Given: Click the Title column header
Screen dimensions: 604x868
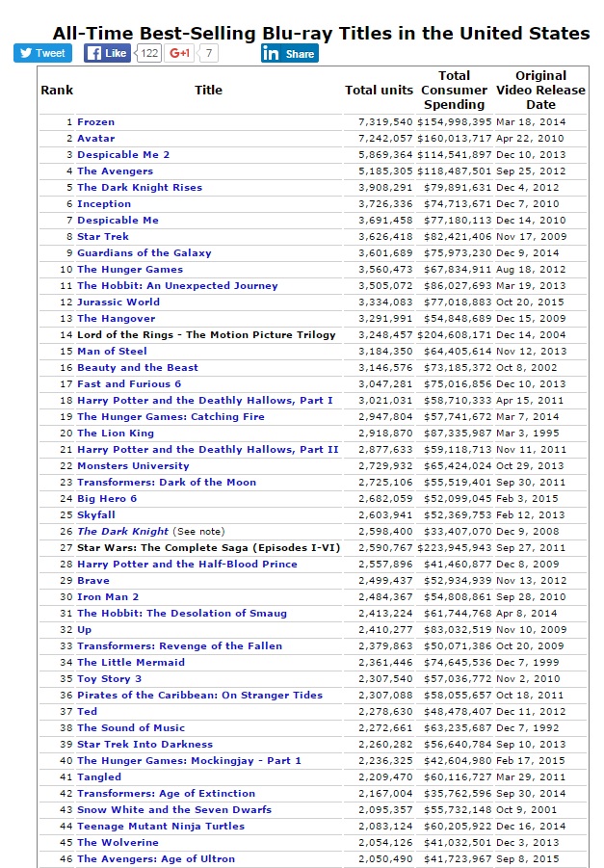Looking at the screenshot, I should [x=208, y=91].
